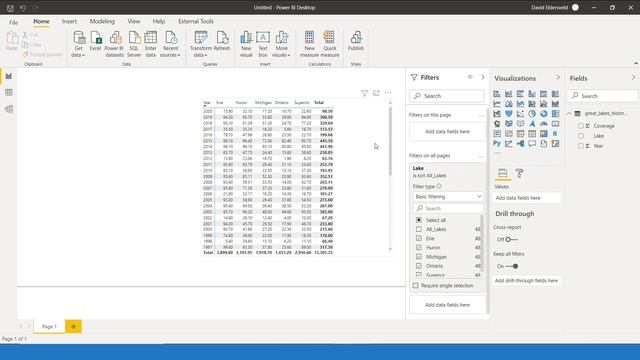Select the Treemap visualization

(555, 113)
